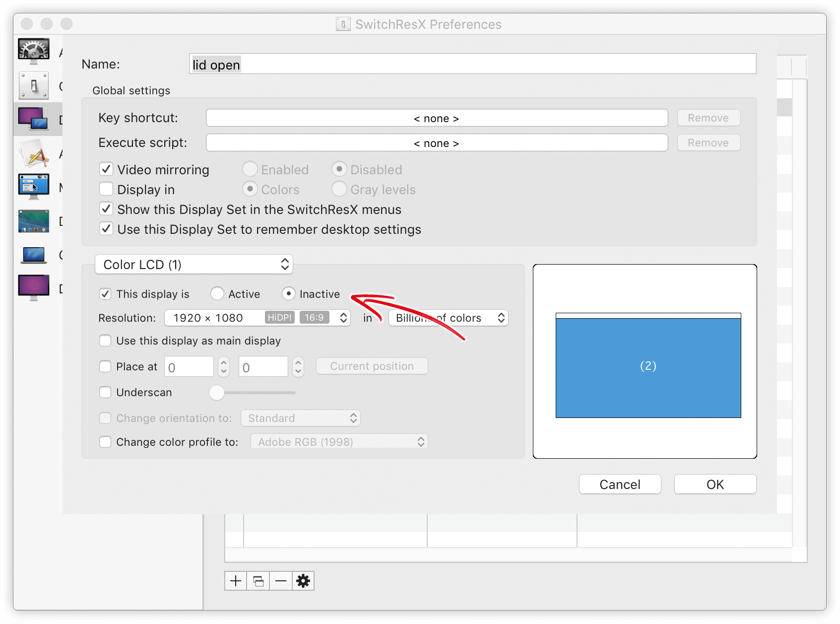Viewport: 840px width, 624px height.
Task: Open the single purple monitor sidebar icon
Action: (34, 288)
